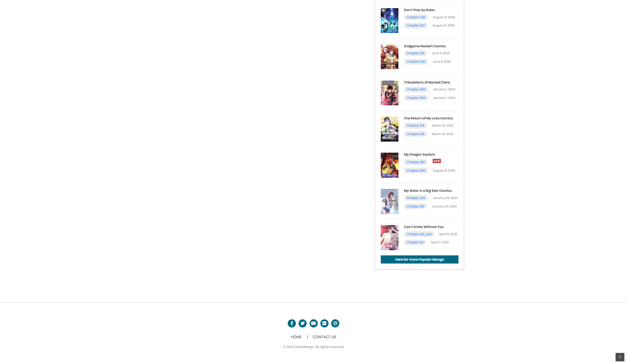Open Chapter 585 of Tribulations of Myriad Clans
The height and width of the screenshot is (364, 627).
tap(416, 89)
